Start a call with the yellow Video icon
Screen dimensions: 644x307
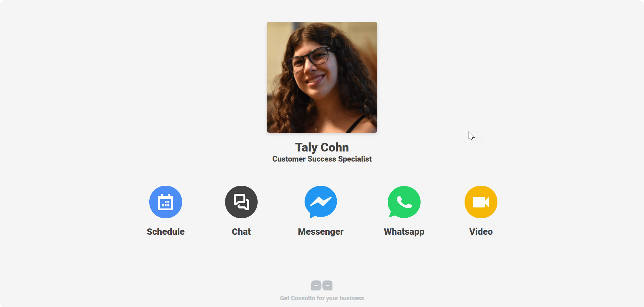point(481,202)
